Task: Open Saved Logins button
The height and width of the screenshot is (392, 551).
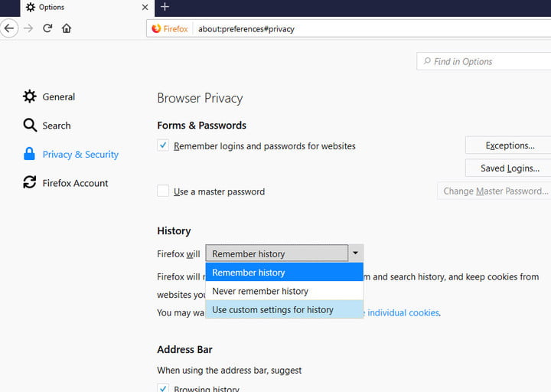Action: [509, 168]
